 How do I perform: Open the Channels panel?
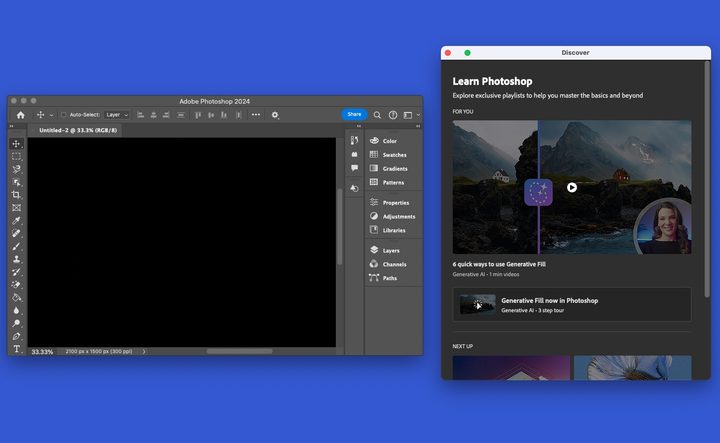tap(393, 264)
